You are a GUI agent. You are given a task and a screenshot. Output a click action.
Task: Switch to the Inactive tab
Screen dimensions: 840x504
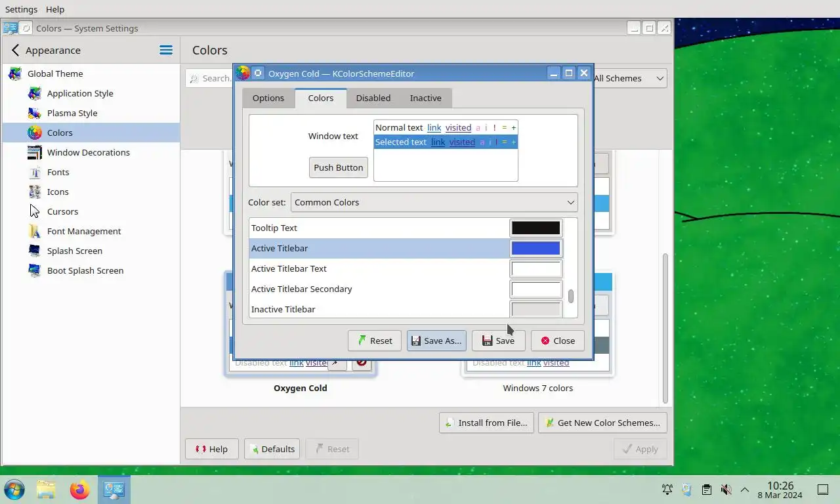pyautogui.click(x=426, y=98)
